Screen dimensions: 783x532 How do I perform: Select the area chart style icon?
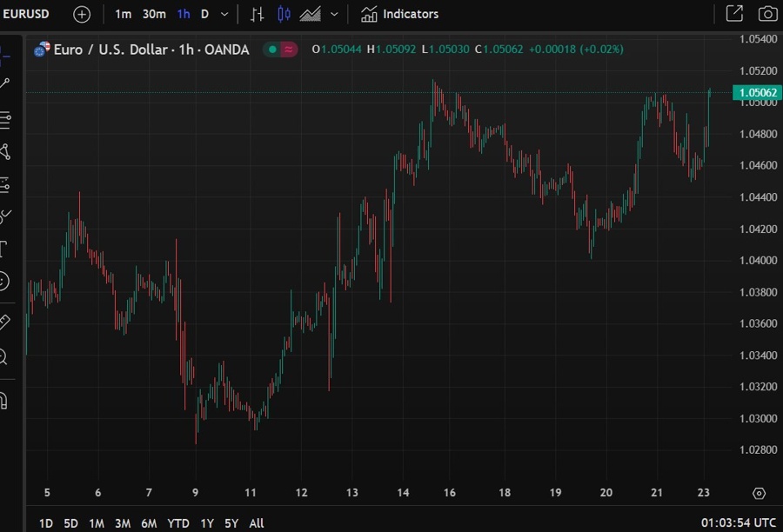click(310, 14)
